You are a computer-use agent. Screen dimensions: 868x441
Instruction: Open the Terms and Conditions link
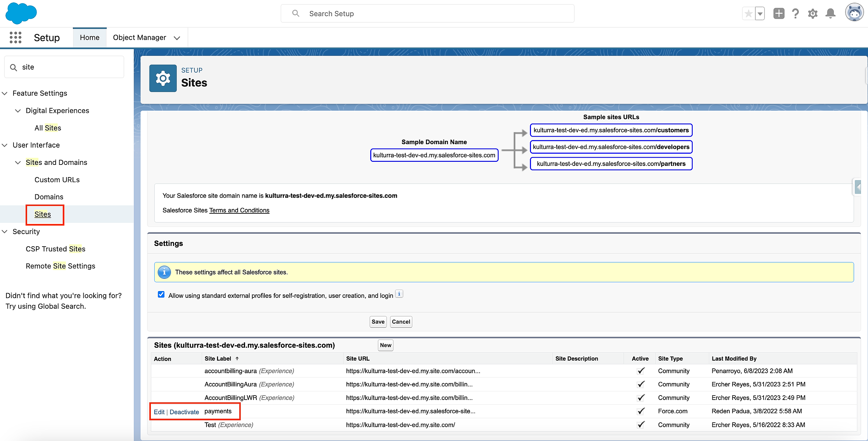pos(239,210)
